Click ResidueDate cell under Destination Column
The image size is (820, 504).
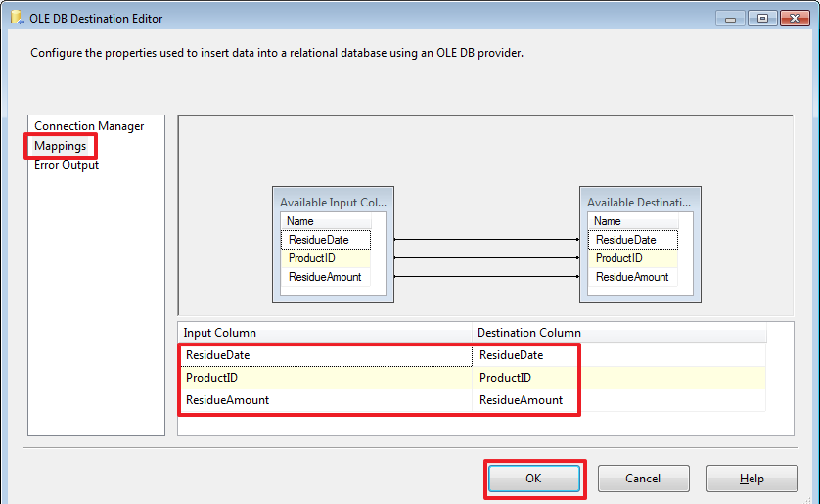(x=619, y=355)
